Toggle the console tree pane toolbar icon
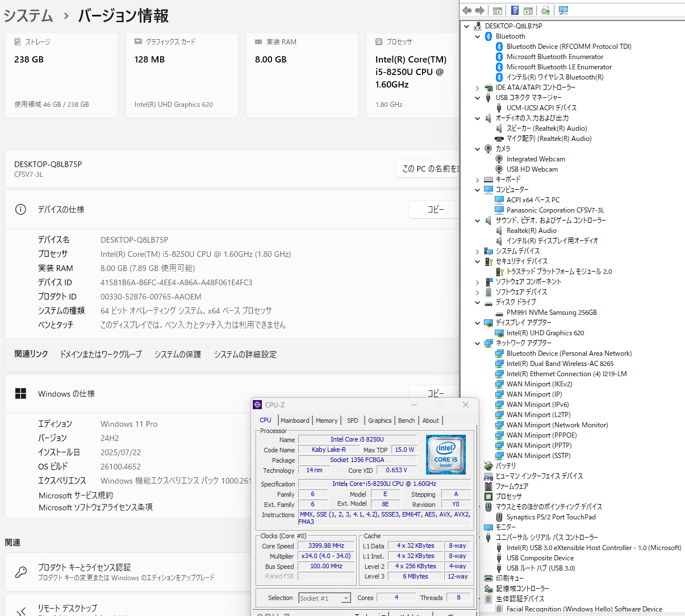 point(497,10)
